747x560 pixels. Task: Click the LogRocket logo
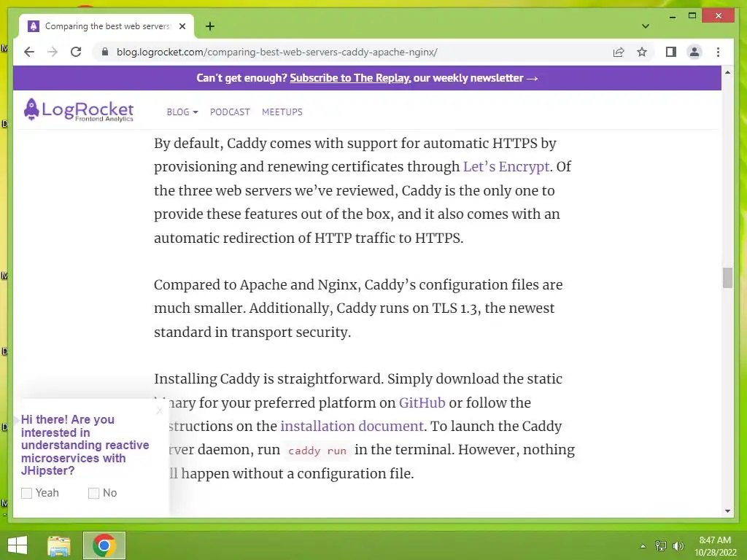coord(79,110)
